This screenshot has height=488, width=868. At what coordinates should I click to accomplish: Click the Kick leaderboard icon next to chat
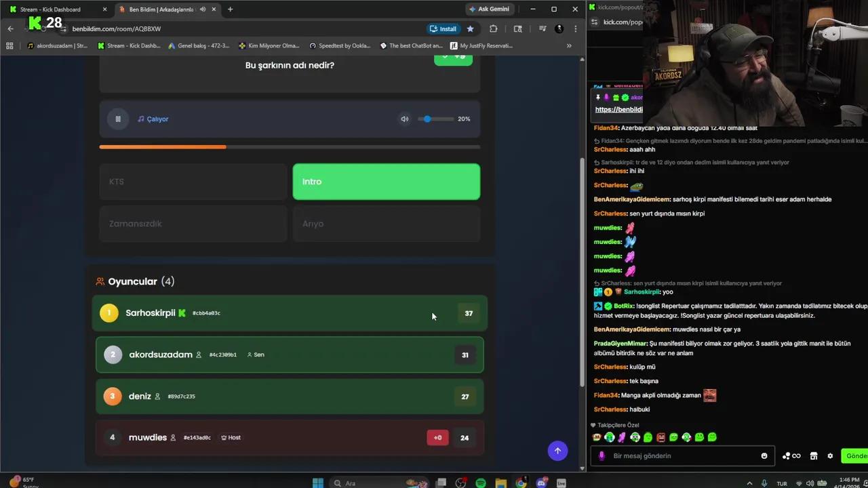click(x=785, y=455)
